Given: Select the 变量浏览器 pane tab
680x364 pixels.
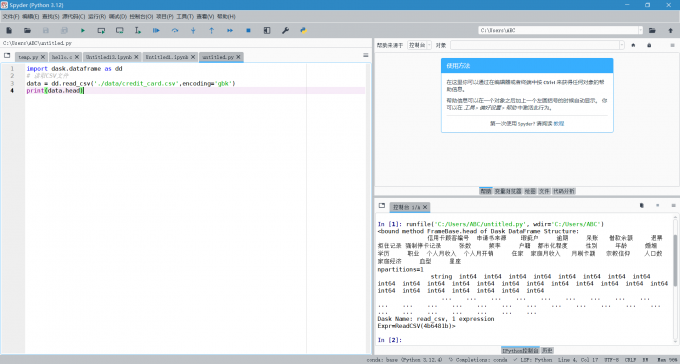Looking at the screenshot, I should coord(508,191).
